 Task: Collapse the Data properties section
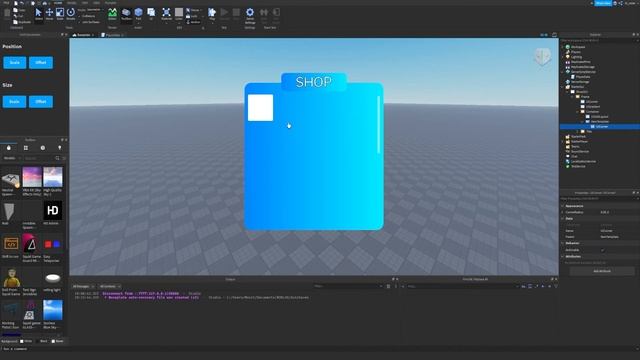pyautogui.click(x=562, y=218)
